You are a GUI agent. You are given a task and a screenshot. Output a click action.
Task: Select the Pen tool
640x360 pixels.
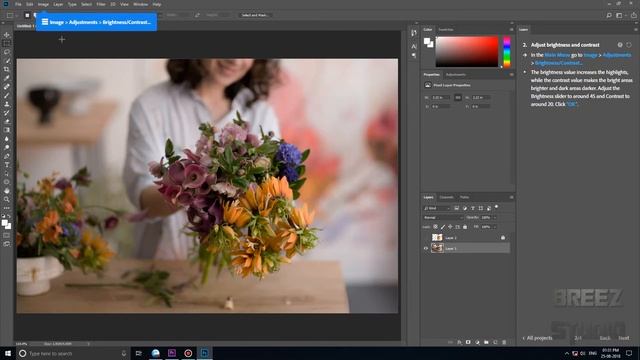point(7,156)
